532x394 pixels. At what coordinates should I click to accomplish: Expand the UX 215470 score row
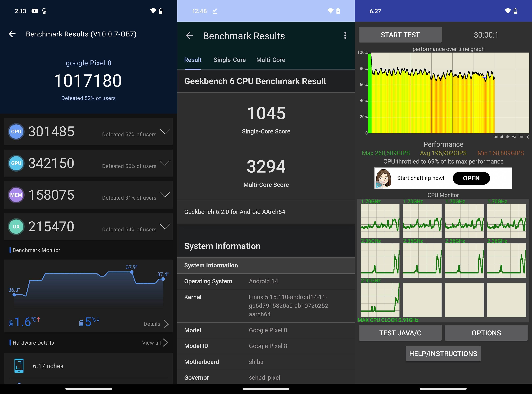(165, 226)
